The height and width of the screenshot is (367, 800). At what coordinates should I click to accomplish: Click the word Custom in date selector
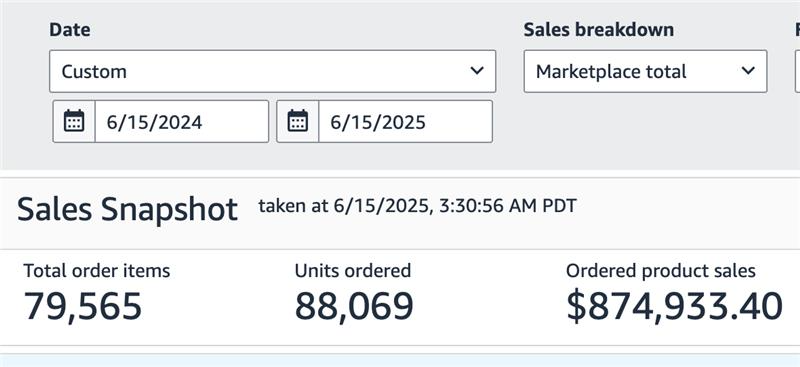[x=94, y=71]
